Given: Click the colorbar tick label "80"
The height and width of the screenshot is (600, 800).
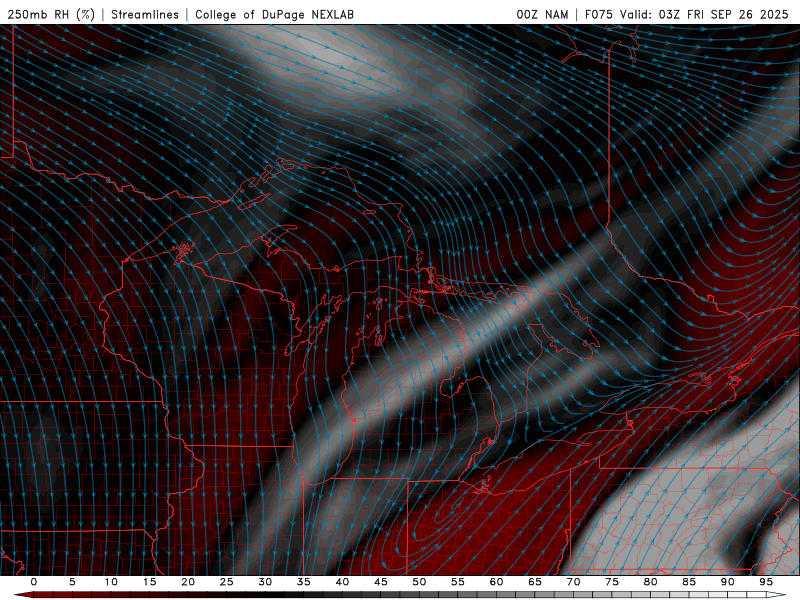Looking at the screenshot, I should [651, 582].
